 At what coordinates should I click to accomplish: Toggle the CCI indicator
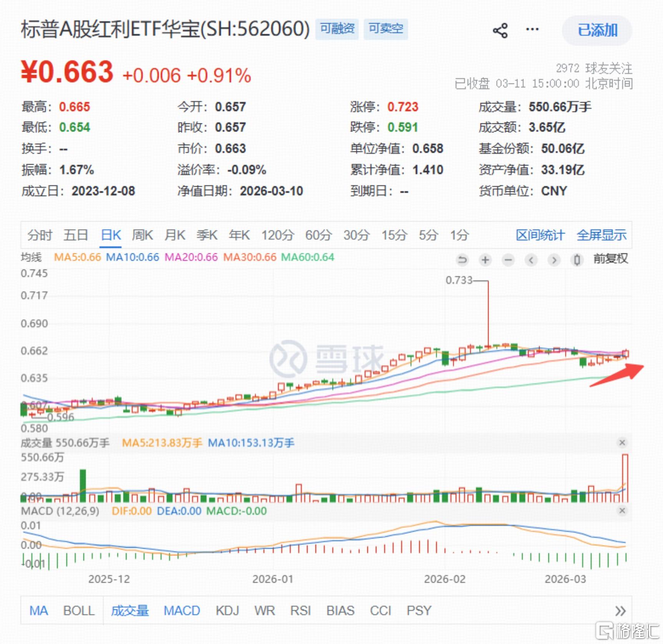(381, 611)
